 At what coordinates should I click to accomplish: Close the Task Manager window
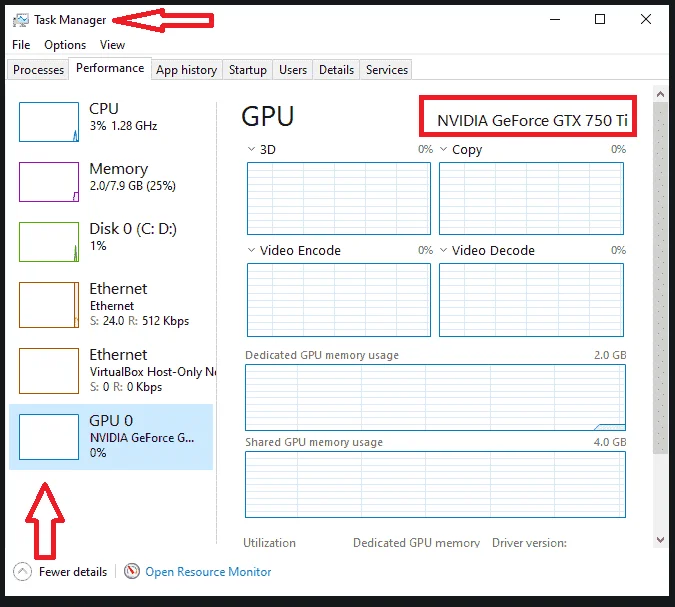coord(646,19)
